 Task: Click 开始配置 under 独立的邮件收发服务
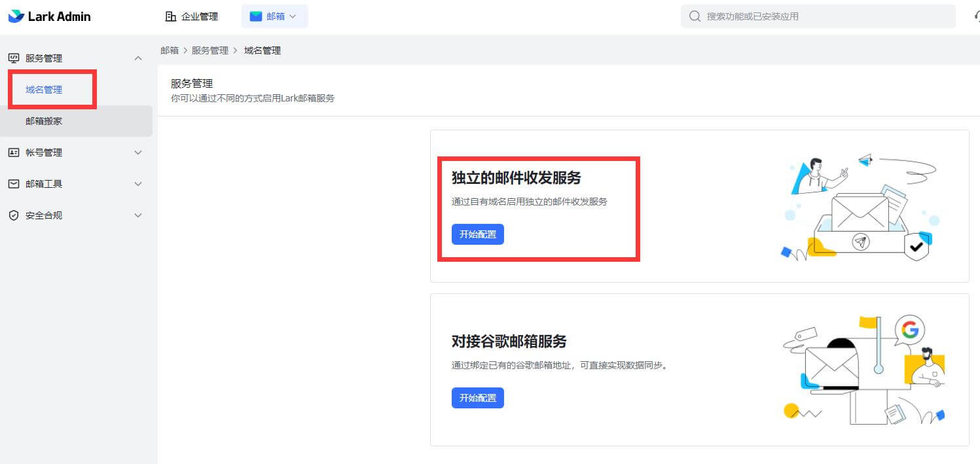tap(477, 234)
